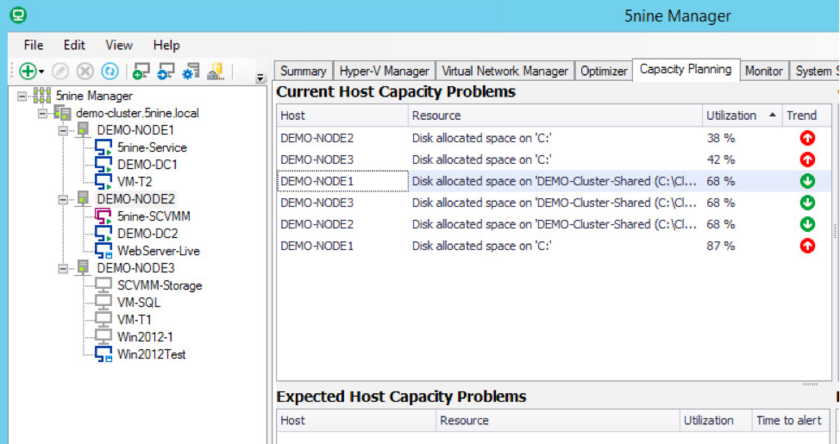Open the View menu

119,45
